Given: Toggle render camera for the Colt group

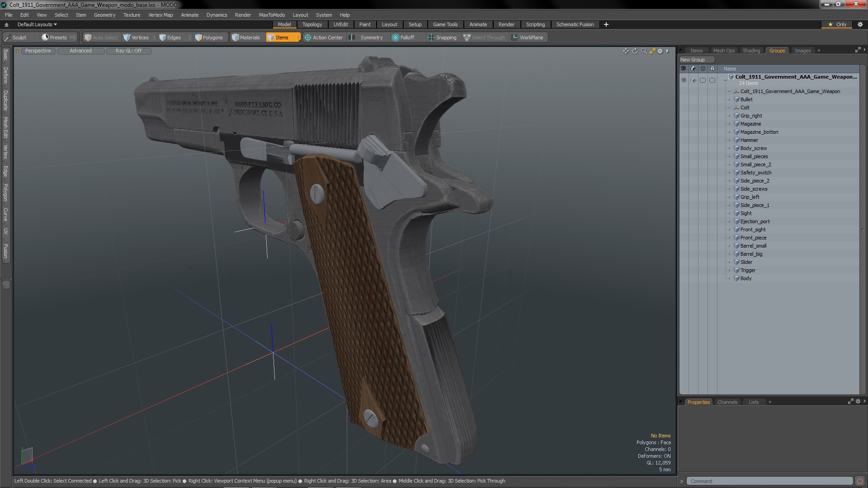Looking at the screenshot, I should pos(693,80).
